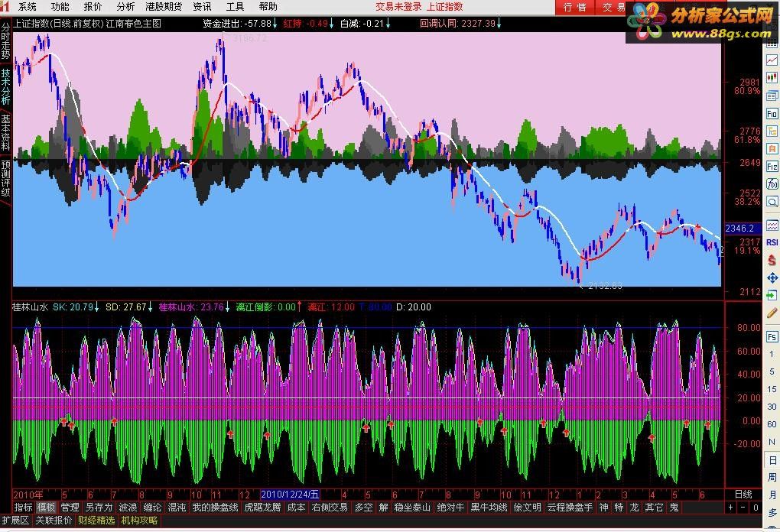The width and height of the screenshot is (780, 532).
Task: Click the 0 reset button near 日线
Action: coord(755,508)
